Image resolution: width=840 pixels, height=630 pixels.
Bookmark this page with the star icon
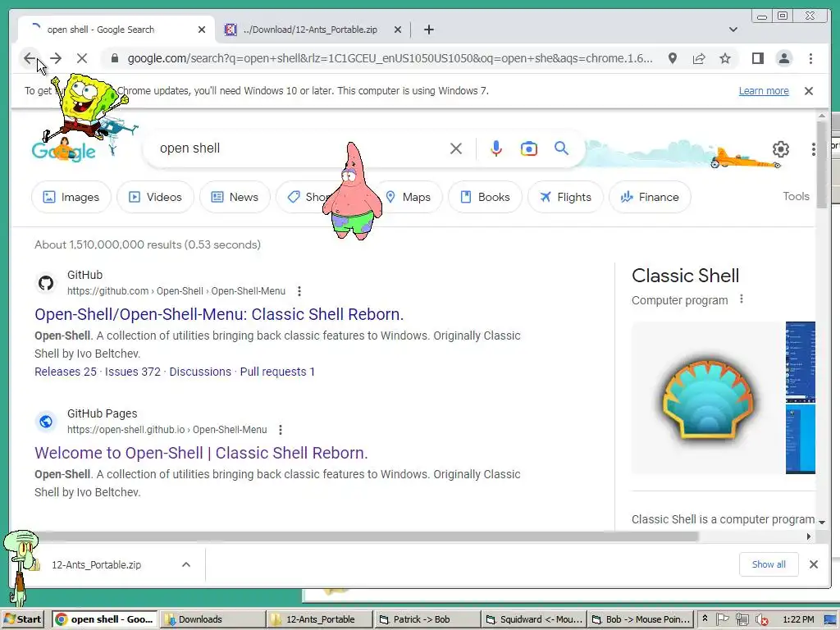[x=725, y=58]
